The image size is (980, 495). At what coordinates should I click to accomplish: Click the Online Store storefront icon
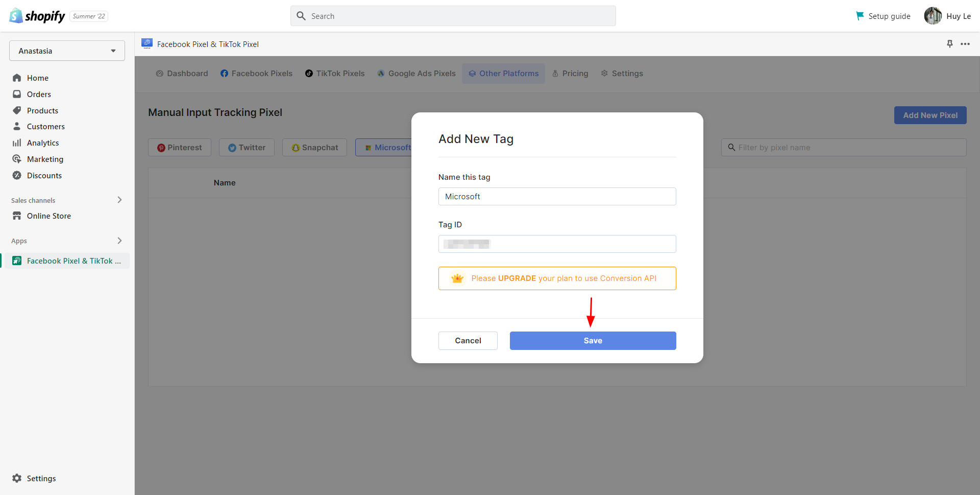[x=17, y=216]
